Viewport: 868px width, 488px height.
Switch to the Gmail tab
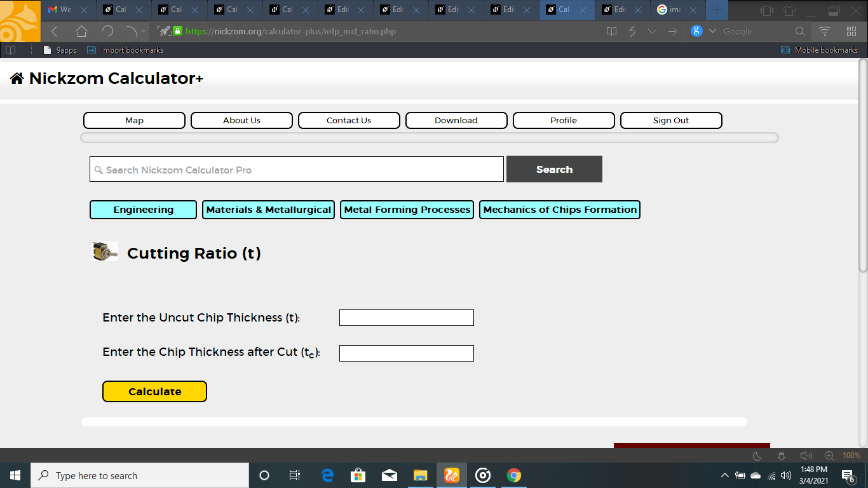click(x=68, y=10)
